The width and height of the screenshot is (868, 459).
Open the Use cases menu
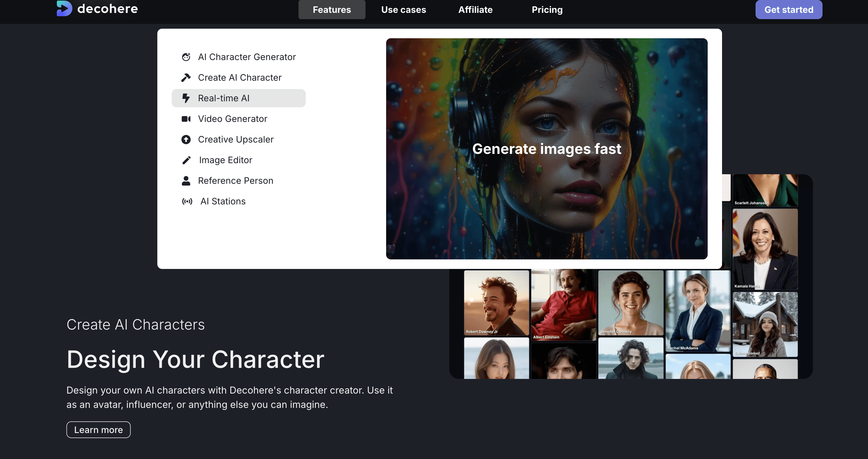(x=403, y=10)
